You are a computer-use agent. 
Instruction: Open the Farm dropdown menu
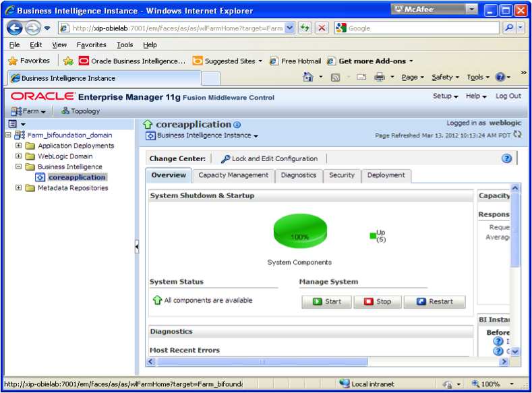point(29,111)
